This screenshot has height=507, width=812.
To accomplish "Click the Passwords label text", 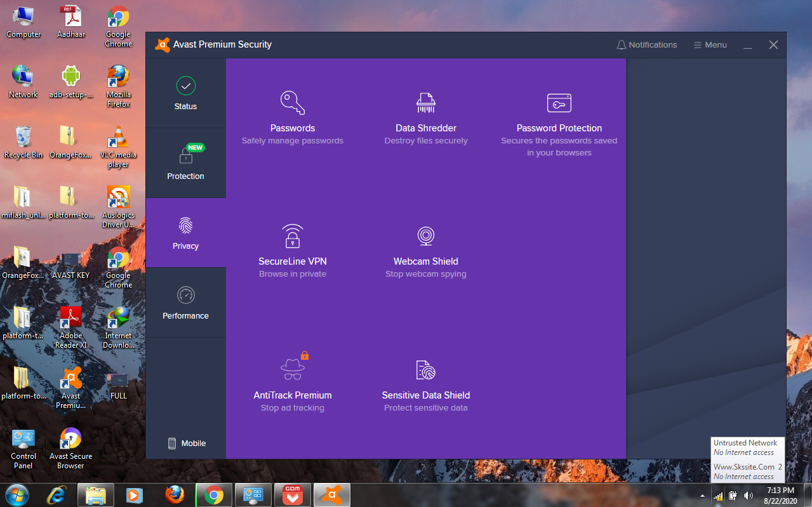I will (293, 128).
